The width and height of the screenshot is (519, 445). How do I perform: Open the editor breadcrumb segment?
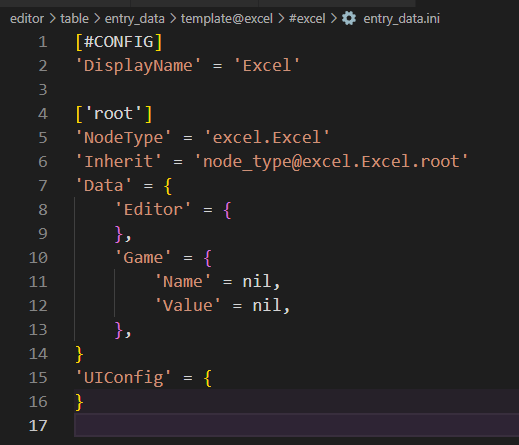click(27, 19)
